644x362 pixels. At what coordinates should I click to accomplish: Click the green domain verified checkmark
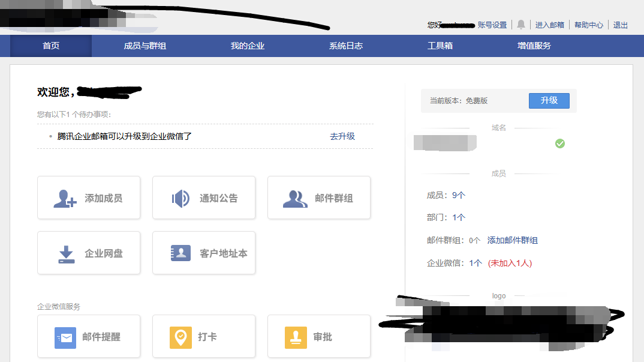point(560,143)
